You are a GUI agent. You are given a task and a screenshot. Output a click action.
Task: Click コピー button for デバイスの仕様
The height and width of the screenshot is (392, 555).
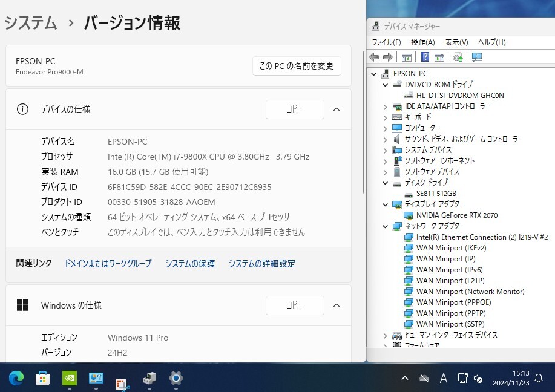(295, 109)
